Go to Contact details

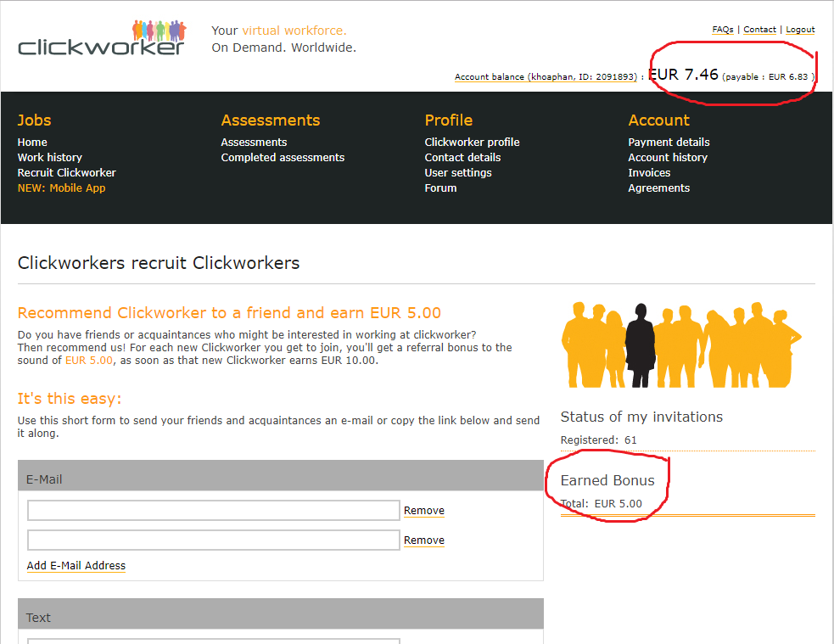pyautogui.click(x=462, y=158)
